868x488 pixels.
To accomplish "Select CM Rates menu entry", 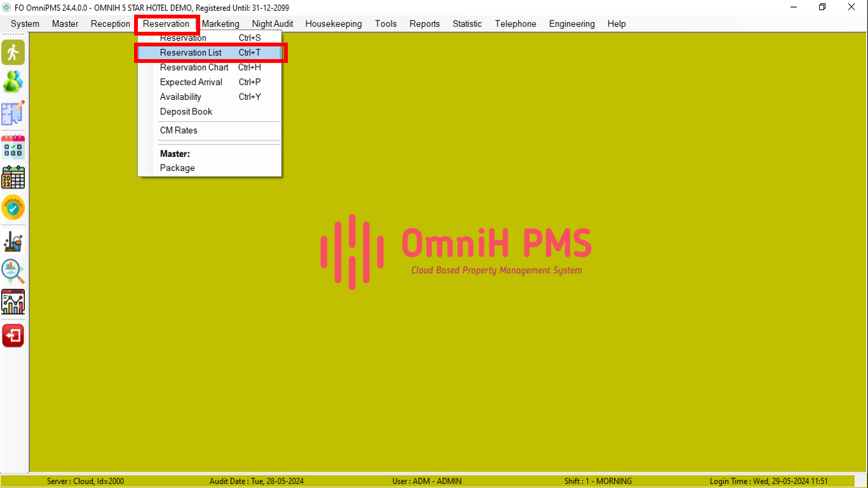I will tap(210, 130).
